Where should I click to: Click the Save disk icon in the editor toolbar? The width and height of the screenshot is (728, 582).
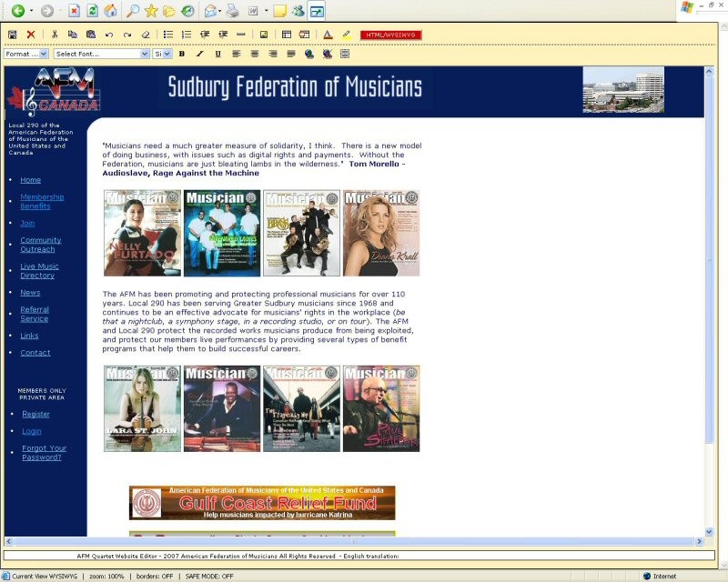[x=13, y=35]
